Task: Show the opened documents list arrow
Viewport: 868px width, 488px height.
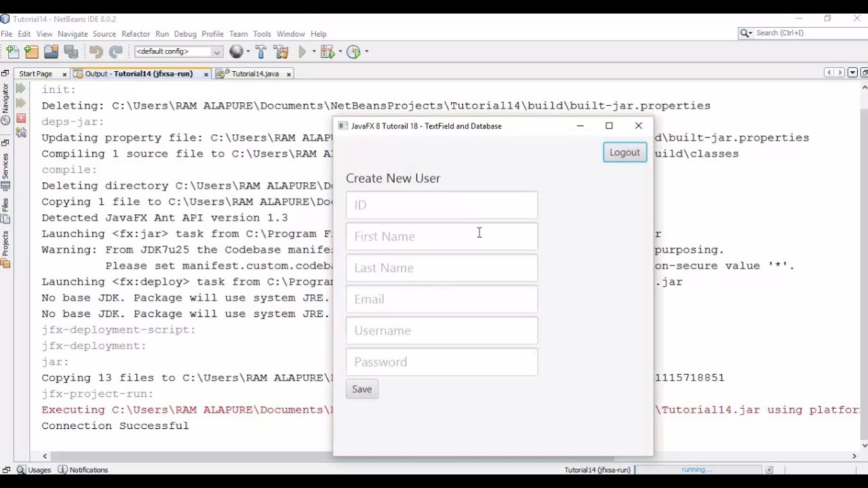Action: tap(853, 73)
